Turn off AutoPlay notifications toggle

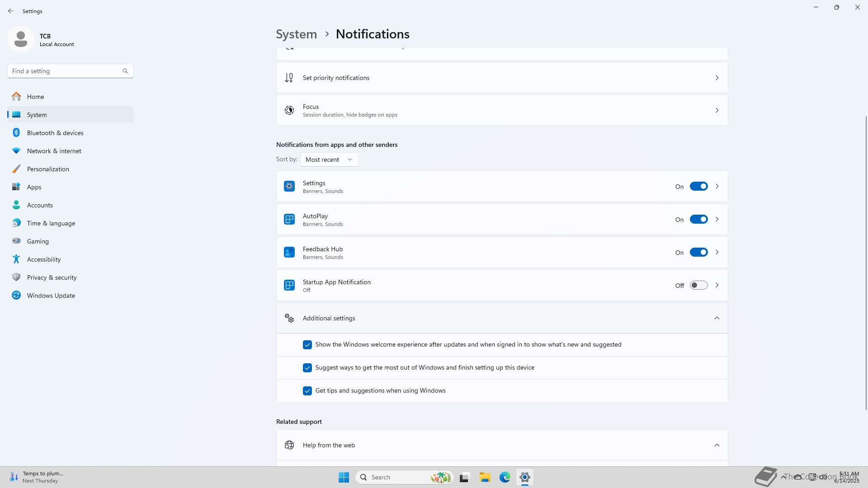(x=698, y=219)
